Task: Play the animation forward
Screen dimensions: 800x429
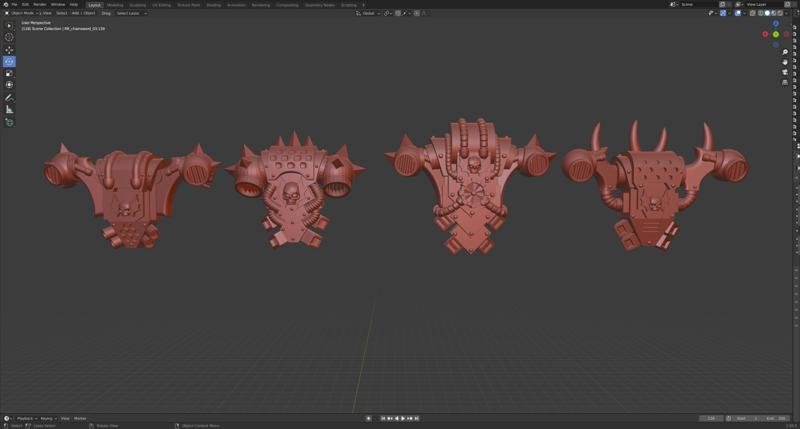Action: point(403,418)
